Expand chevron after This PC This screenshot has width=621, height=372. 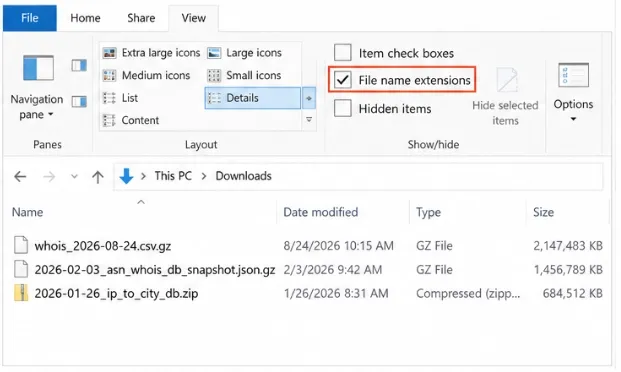[204, 176]
